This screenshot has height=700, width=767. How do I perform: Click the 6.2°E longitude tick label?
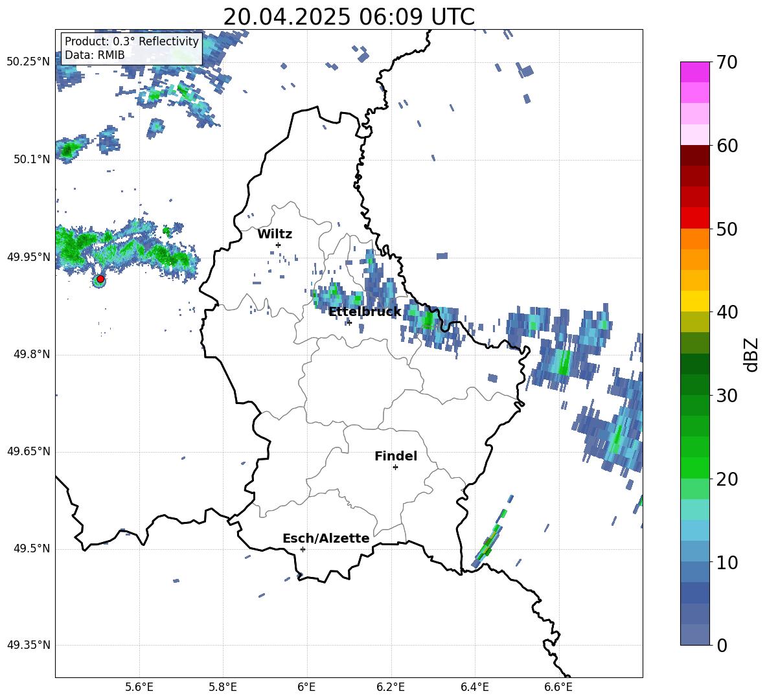coord(391,687)
